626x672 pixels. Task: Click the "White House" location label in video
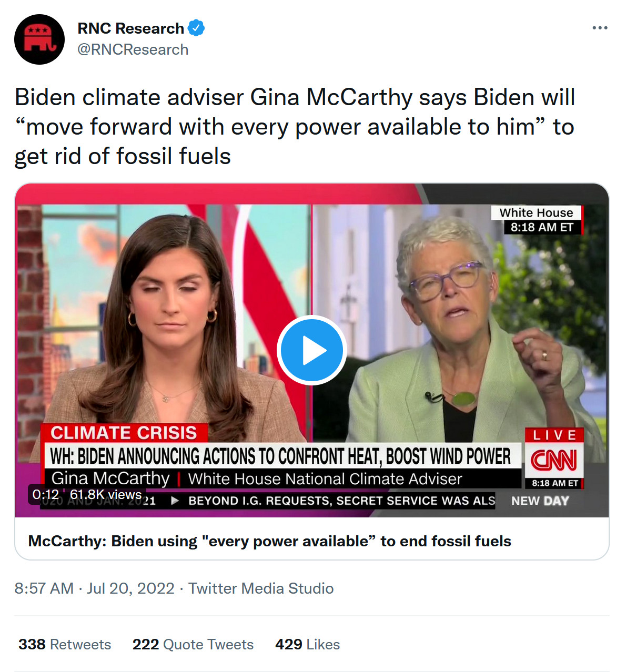(x=536, y=212)
